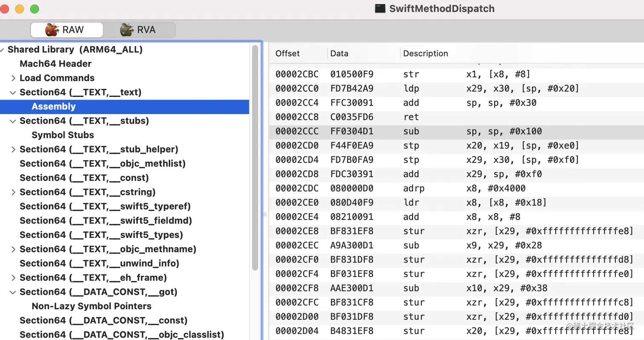Click the operand text 'x8, #0x4000'

pyautogui.click(x=496, y=189)
